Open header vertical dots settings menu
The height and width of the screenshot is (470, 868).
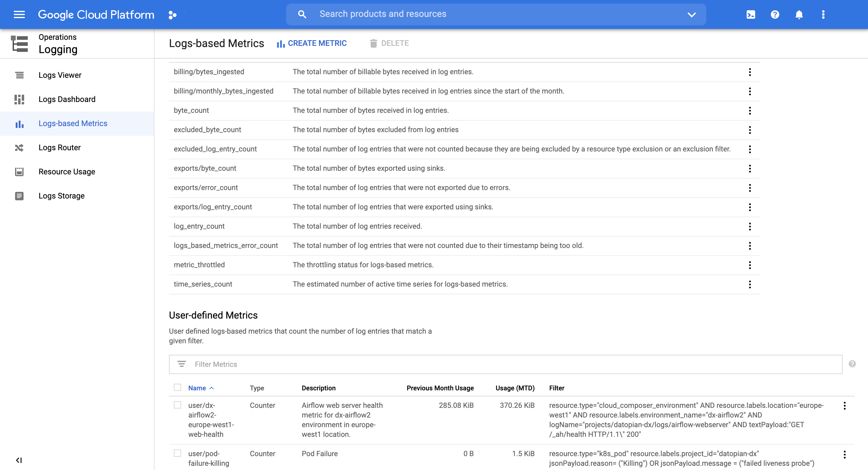tap(823, 14)
